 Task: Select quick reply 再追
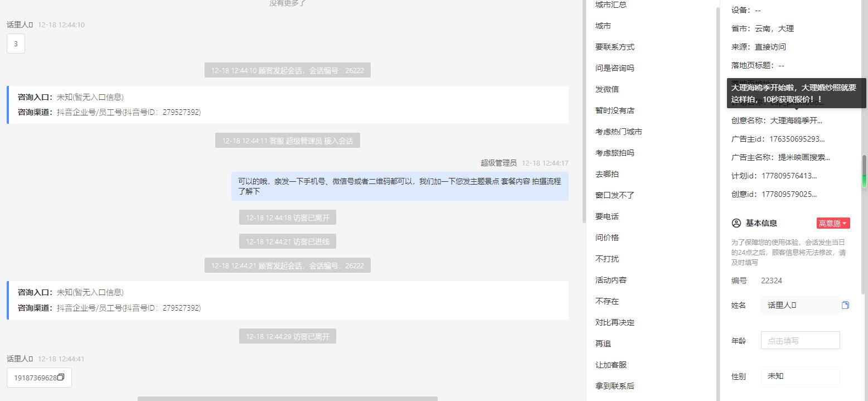coord(603,344)
